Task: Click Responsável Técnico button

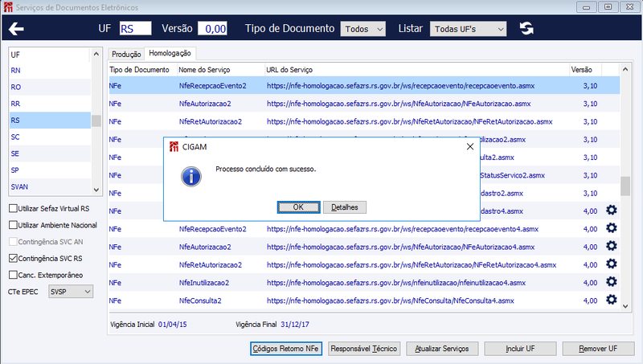Action: pyautogui.click(x=364, y=349)
